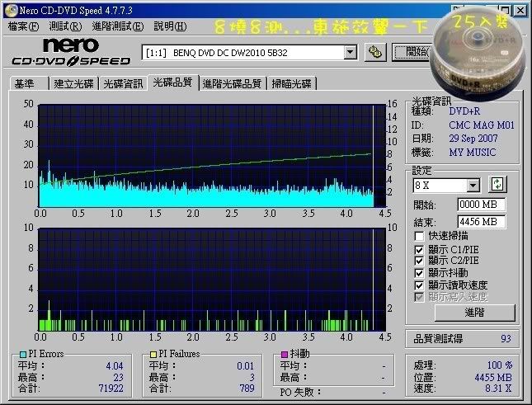
Task: Select the 光碟品質 tab
Action: point(173,82)
